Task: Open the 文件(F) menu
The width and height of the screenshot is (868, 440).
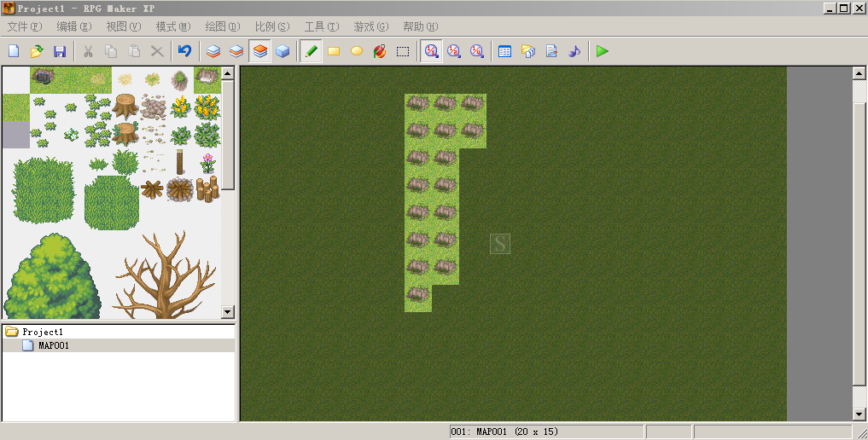Action: (25, 26)
